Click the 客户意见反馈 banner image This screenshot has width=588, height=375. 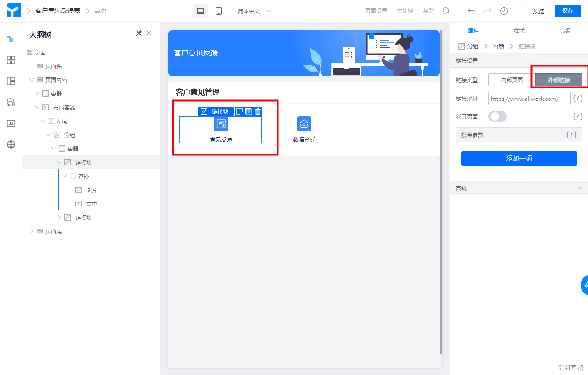coord(304,53)
